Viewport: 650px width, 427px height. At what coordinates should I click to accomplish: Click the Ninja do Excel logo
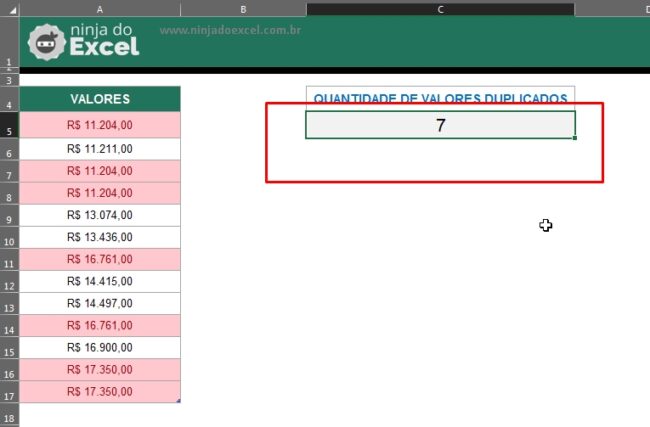click(x=83, y=42)
